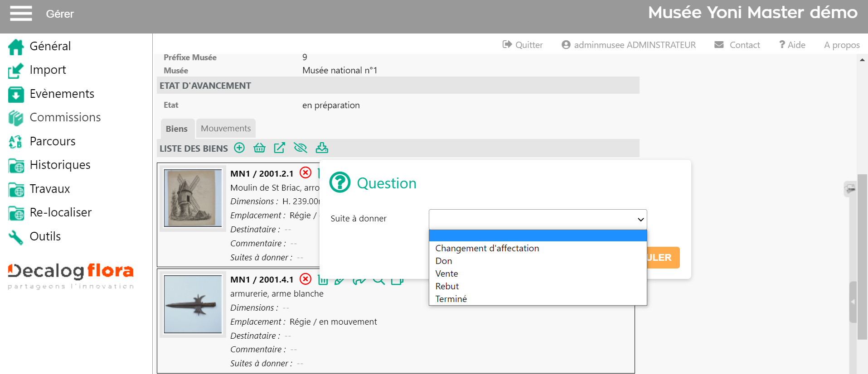Remove item MN1 / 2001.2.1 with red X

(x=305, y=173)
